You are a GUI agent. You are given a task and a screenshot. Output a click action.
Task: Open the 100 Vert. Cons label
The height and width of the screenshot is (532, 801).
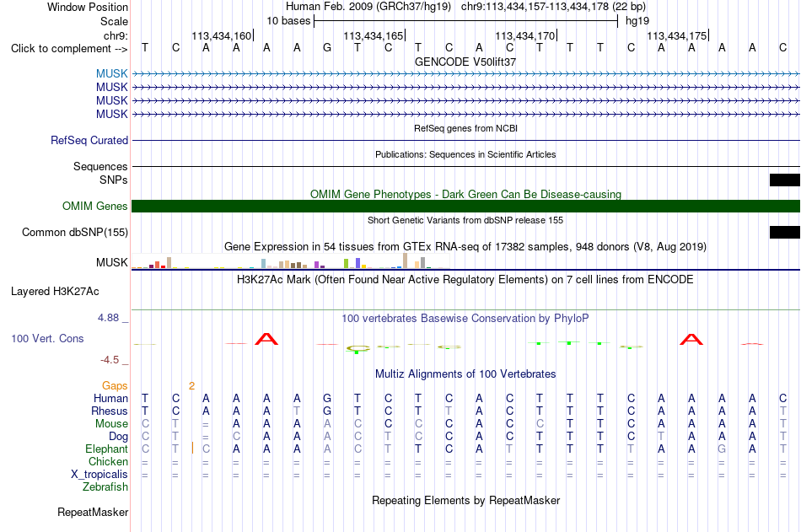coord(47,338)
